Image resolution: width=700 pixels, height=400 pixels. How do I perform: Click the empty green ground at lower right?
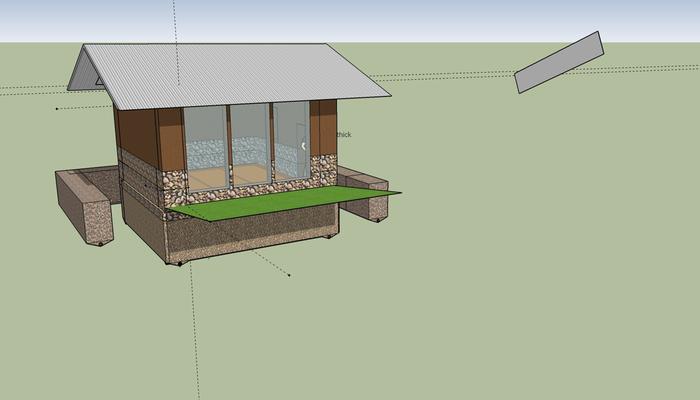(550, 320)
